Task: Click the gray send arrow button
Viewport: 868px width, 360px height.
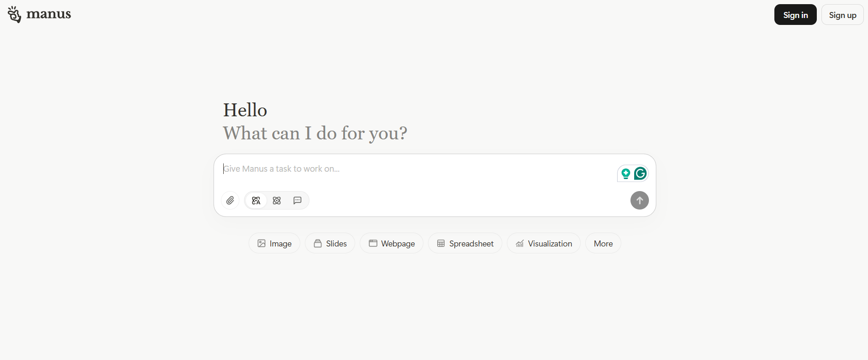Action: [640, 200]
